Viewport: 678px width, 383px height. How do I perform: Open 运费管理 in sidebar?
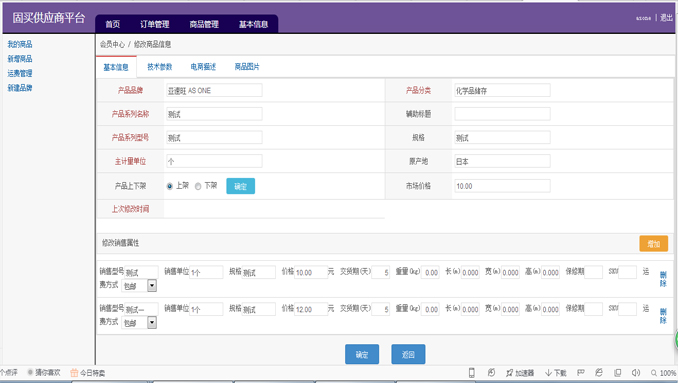coord(19,73)
